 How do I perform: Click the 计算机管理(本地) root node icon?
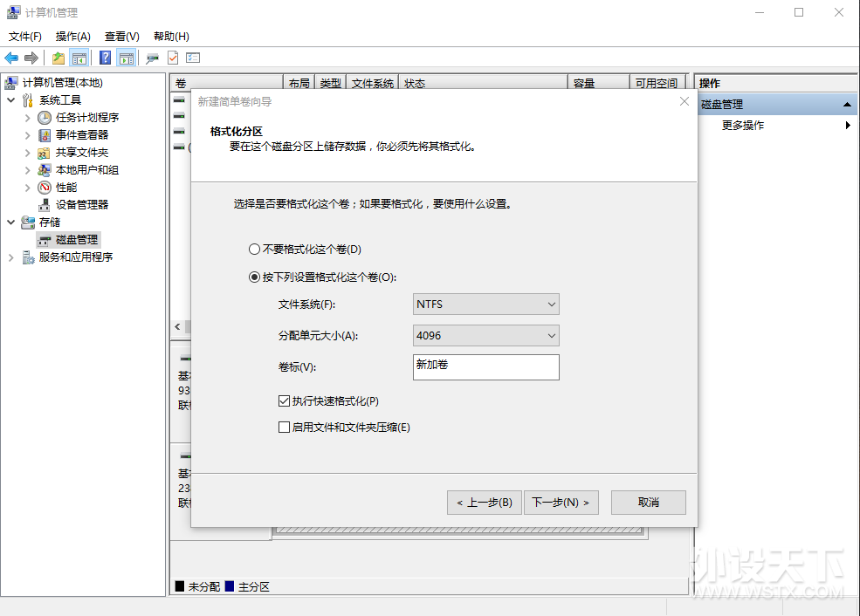click(x=11, y=83)
